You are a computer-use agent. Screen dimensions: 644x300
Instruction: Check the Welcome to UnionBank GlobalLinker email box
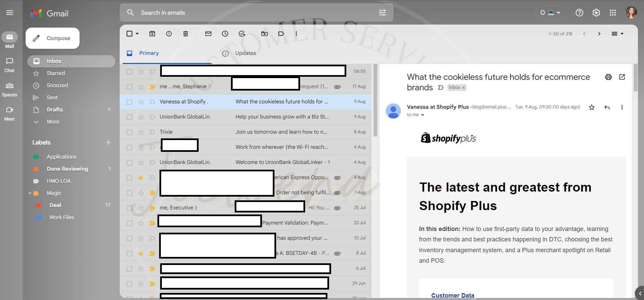pos(129,162)
